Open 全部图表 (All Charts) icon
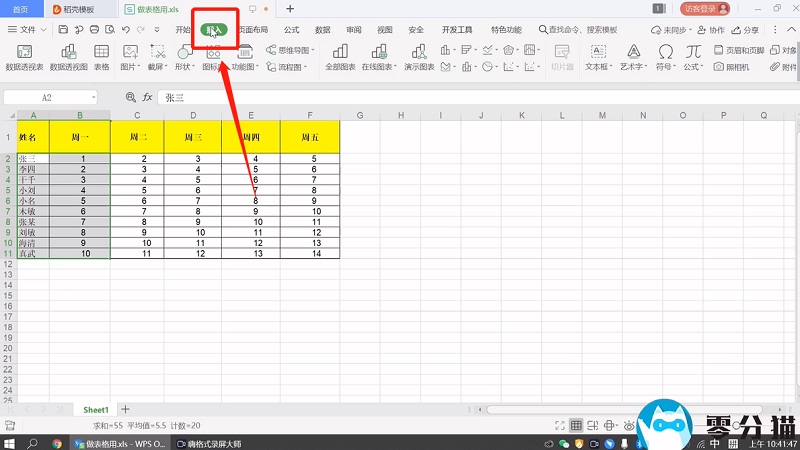This screenshot has height=450, width=800. point(339,56)
